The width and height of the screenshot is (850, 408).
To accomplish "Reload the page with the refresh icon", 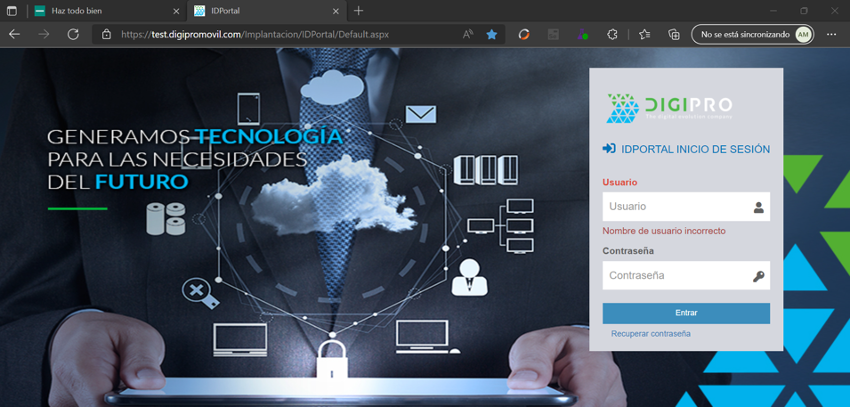I will coord(73,34).
